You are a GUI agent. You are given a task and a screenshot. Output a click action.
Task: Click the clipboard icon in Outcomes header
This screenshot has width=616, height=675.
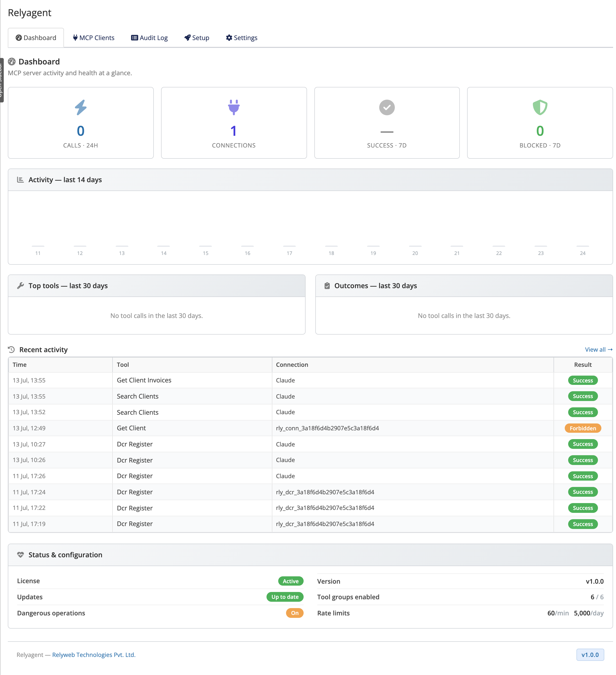327,285
